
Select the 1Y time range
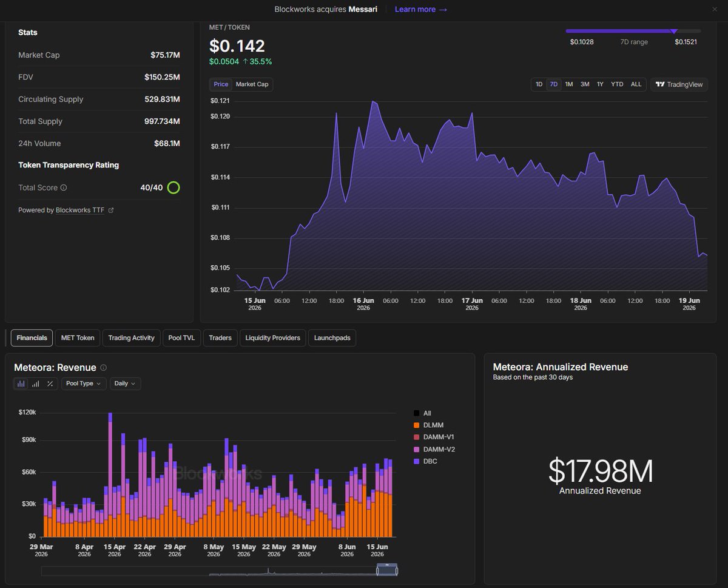coord(600,84)
